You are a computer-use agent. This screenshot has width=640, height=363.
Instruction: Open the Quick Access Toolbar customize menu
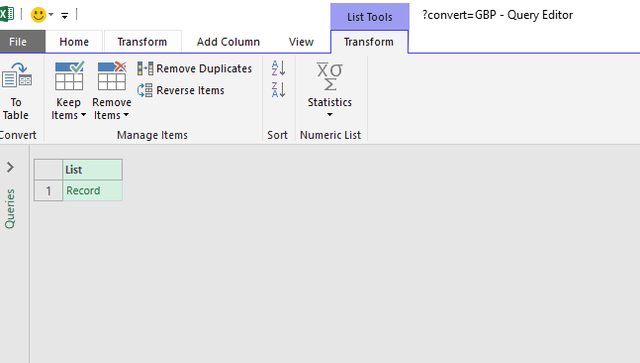tap(64, 16)
